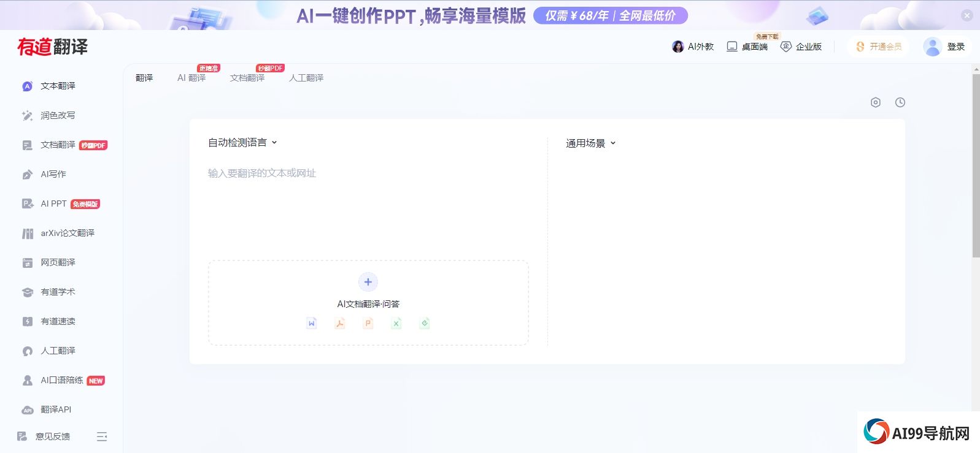The width and height of the screenshot is (980, 453).
Task: Select the 网页翻译 sidebar icon
Action: coord(28,263)
